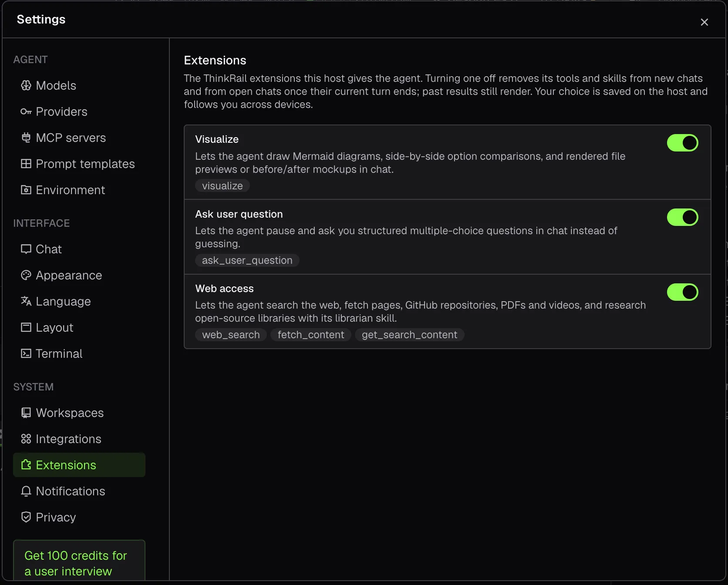Viewport: 728px width, 585px height.
Task: Click the Workspaces icon
Action: (26, 413)
